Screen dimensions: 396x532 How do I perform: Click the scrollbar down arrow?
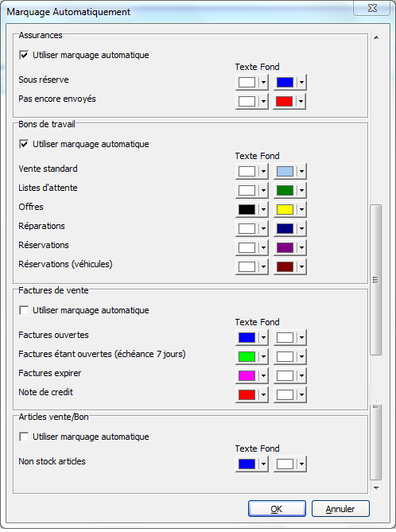(376, 488)
